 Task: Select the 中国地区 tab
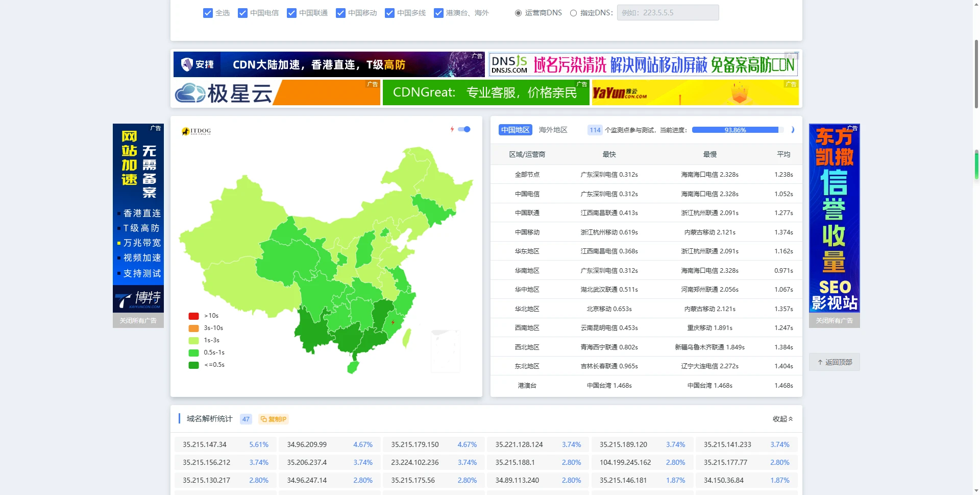pyautogui.click(x=515, y=130)
